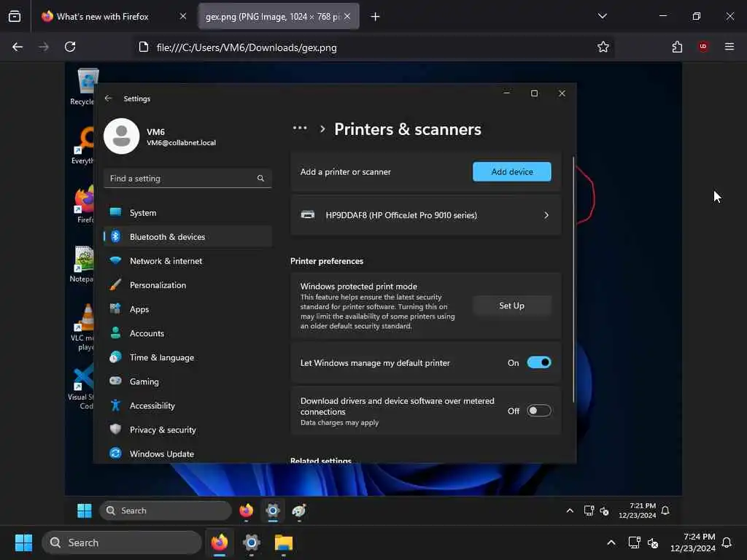Click the Paint palette icon in pictured taskbar
747x560 pixels.
tap(298, 510)
